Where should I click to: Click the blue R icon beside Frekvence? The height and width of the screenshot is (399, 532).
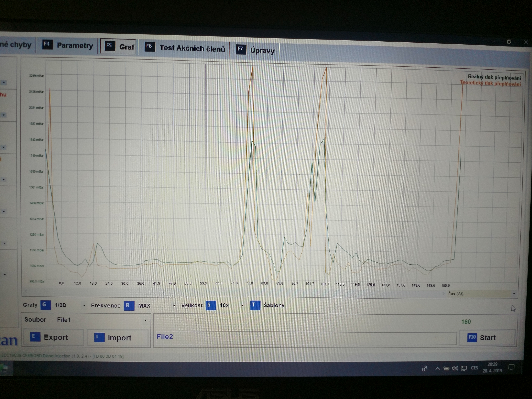coord(129,305)
